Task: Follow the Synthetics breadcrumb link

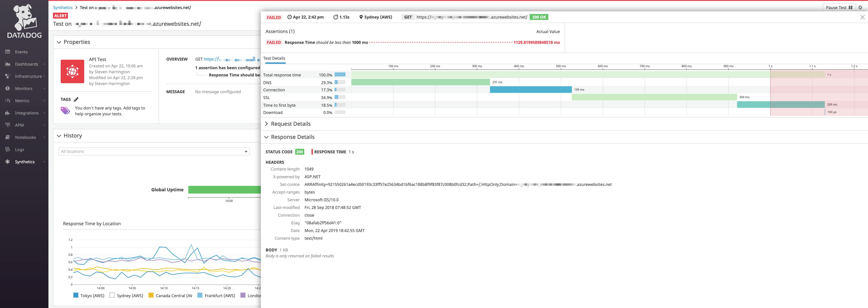Action: [63, 7]
